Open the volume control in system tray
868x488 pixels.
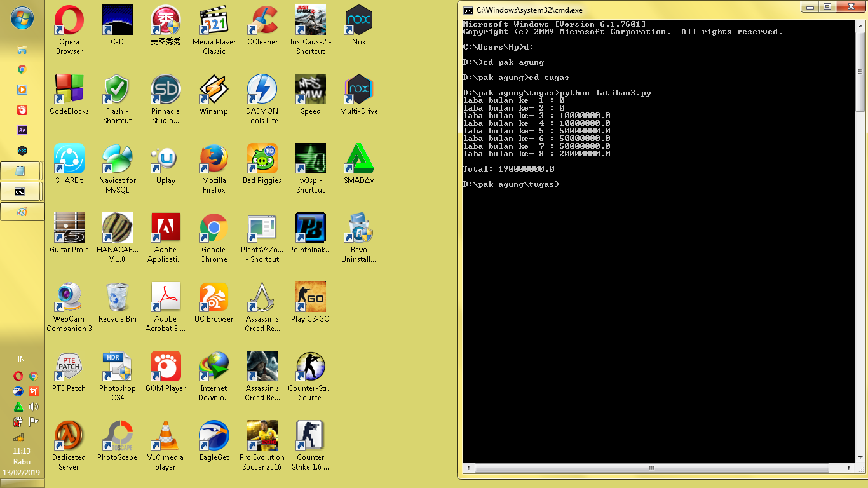coord(33,407)
